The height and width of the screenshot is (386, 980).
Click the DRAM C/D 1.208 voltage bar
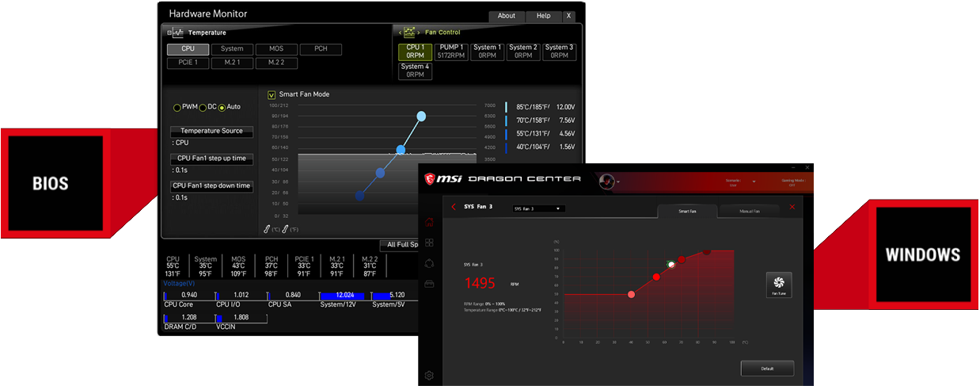pyautogui.click(x=188, y=317)
